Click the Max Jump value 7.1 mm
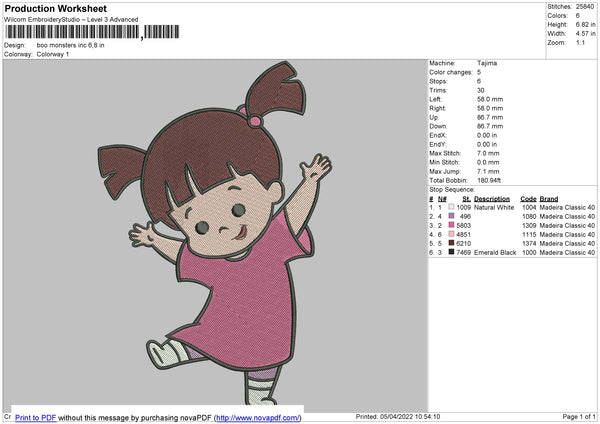Image resolution: width=600 pixels, height=424 pixels. tap(488, 171)
